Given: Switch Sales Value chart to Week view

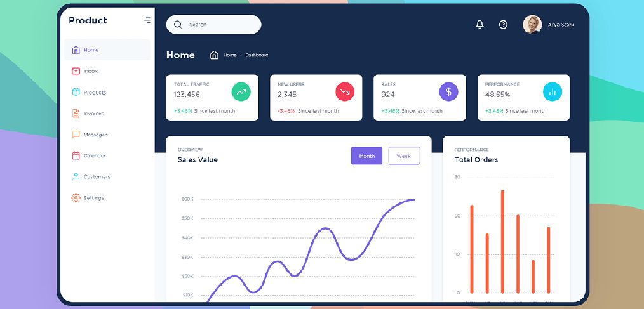Looking at the screenshot, I should pos(403,156).
